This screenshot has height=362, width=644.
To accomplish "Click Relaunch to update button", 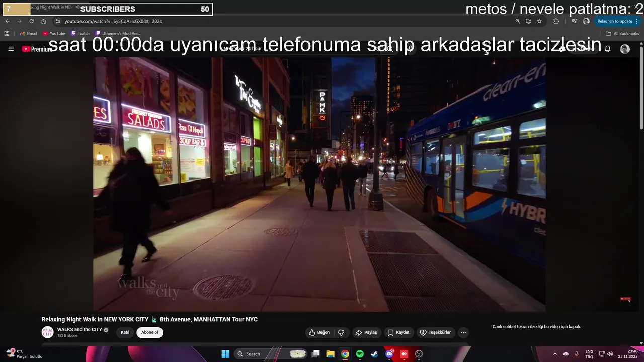I will pyautogui.click(x=615, y=21).
